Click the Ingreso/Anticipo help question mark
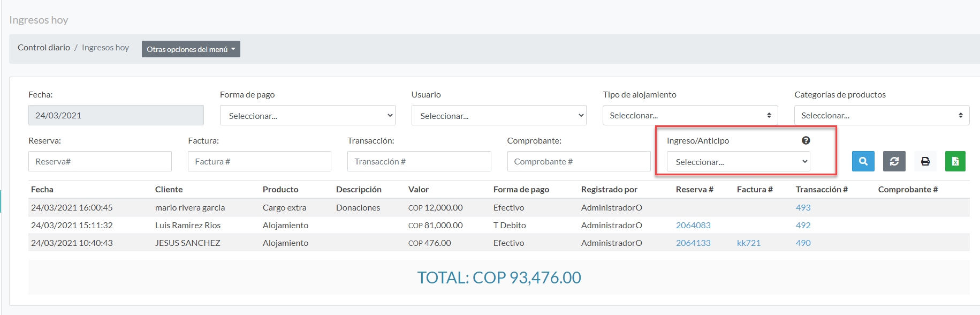Image resolution: width=980 pixels, height=315 pixels. click(806, 140)
